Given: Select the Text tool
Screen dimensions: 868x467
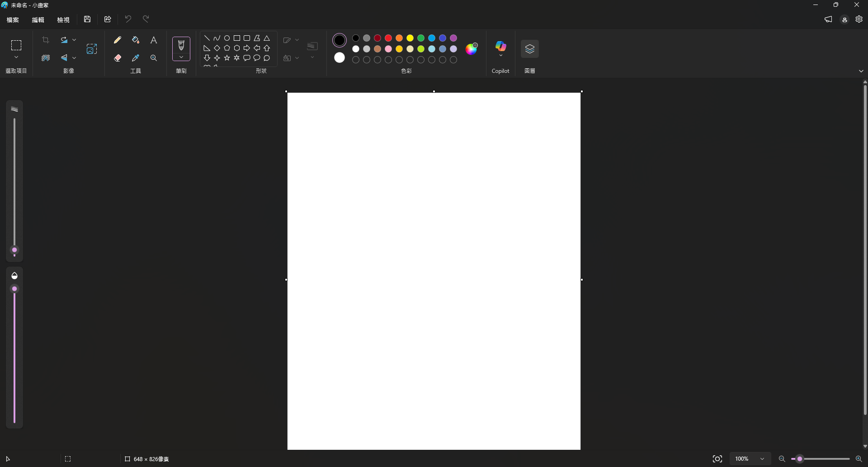Looking at the screenshot, I should pyautogui.click(x=154, y=40).
